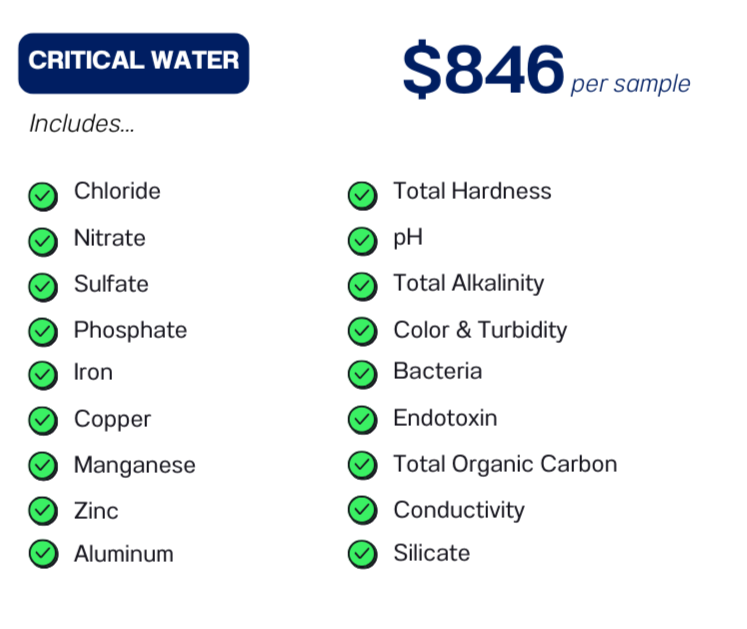Click the Conductivity list entry

coord(459,510)
